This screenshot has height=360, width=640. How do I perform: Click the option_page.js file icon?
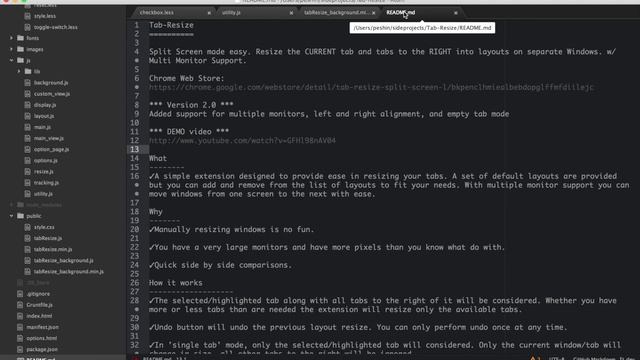[27, 149]
